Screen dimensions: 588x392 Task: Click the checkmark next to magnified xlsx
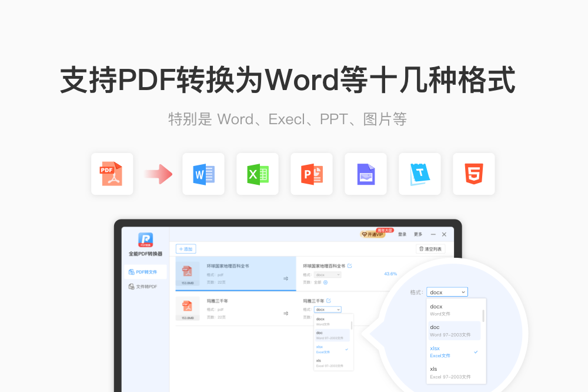point(476,352)
